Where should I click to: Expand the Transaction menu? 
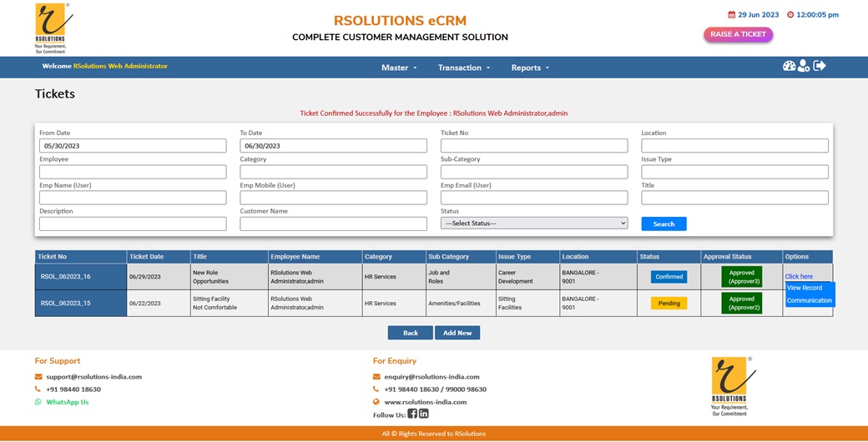click(x=464, y=68)
